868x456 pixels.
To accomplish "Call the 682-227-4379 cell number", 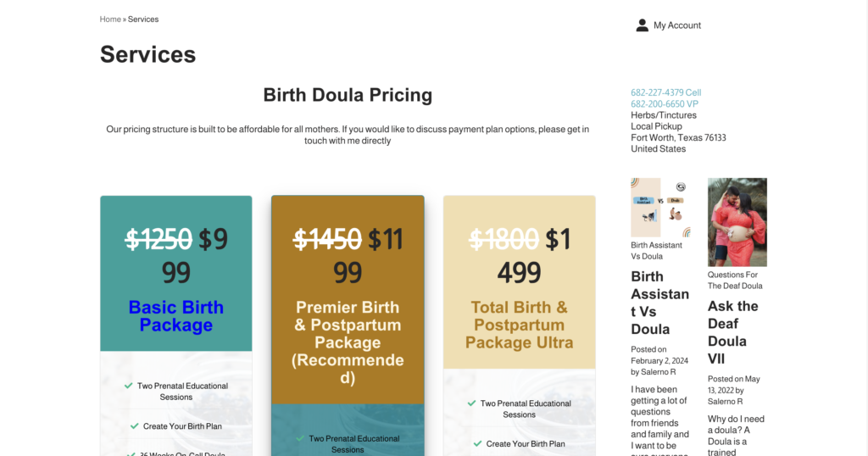I will (665, 92).
